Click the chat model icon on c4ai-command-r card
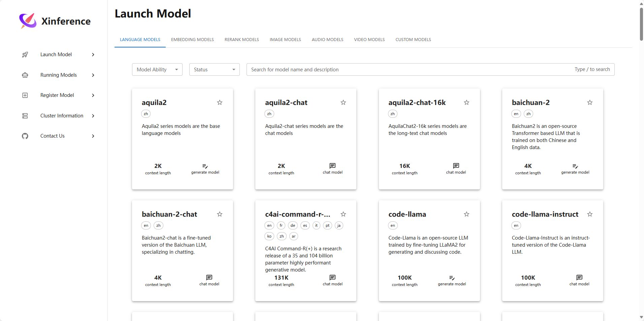The image size is (644, 321). [x=332, y=278]
